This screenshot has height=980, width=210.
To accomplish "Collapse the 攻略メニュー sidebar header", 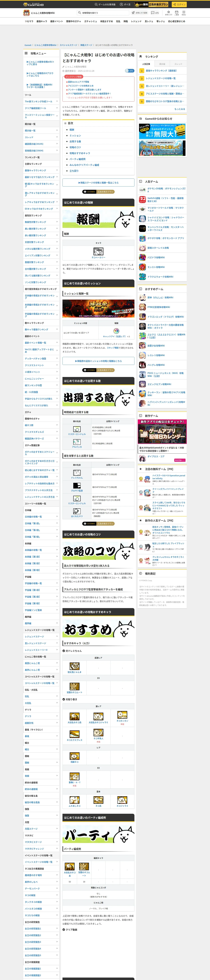I will click(41, 53).
